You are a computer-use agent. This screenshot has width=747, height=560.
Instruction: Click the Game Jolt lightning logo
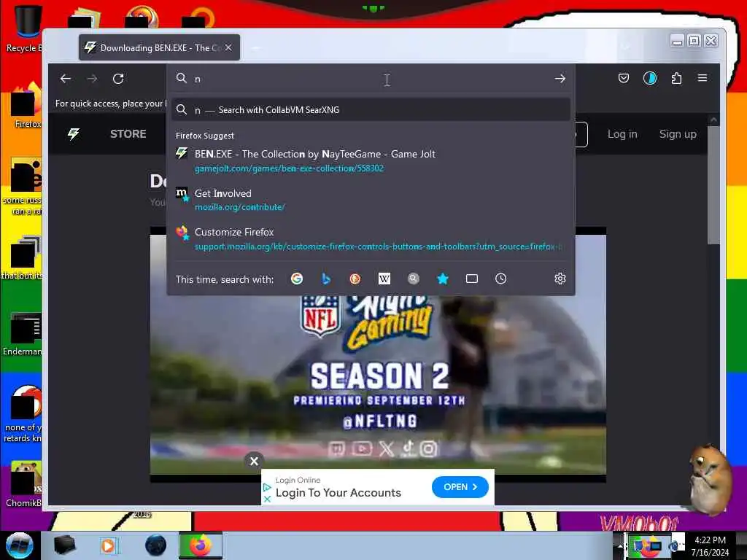74,134
